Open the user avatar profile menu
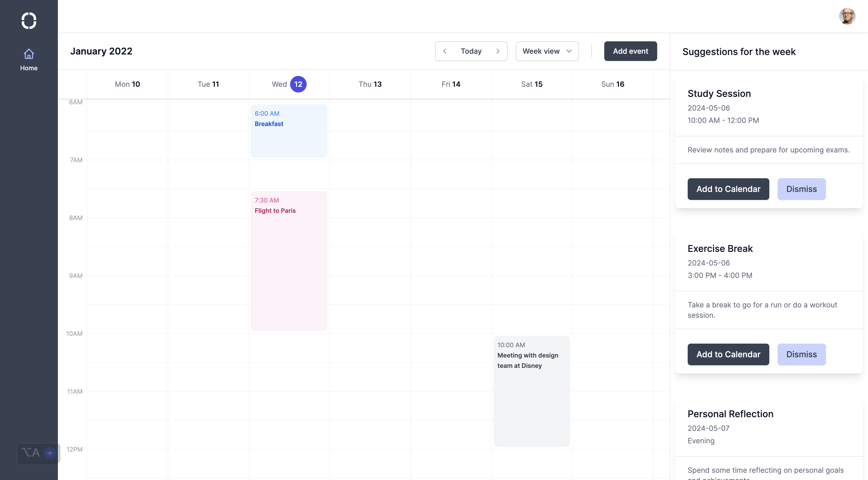Viewport: 868px width, 480px height. pos(847,16)
